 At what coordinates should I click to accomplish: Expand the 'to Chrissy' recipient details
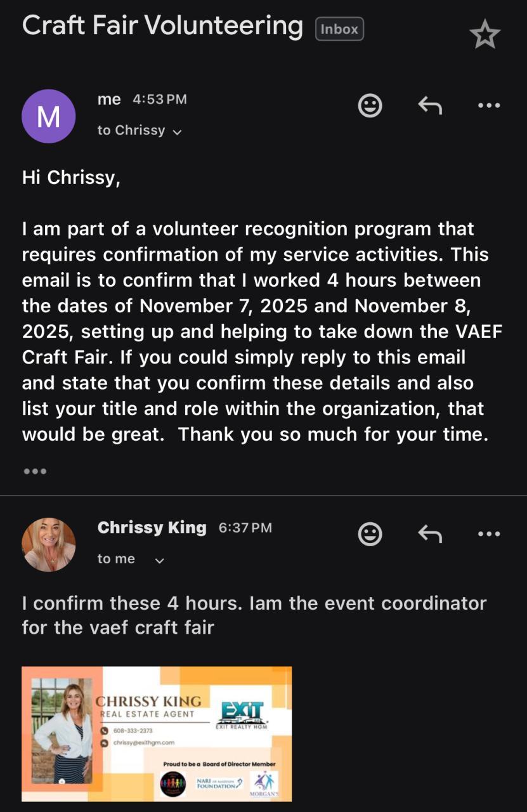click(x=177, y=132)
